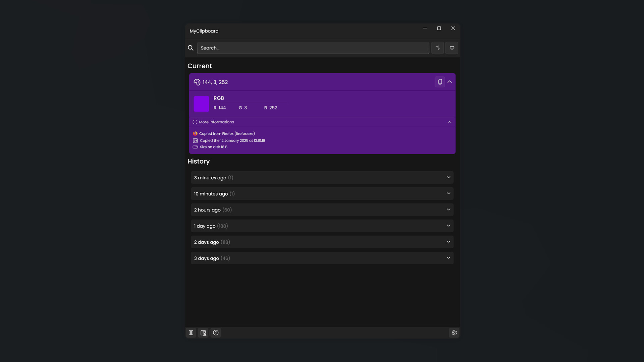The height and width of the screenshot is (362, 644).
Task: Open the settings gear
Action: pyautogui.click(x=454, y=333)
